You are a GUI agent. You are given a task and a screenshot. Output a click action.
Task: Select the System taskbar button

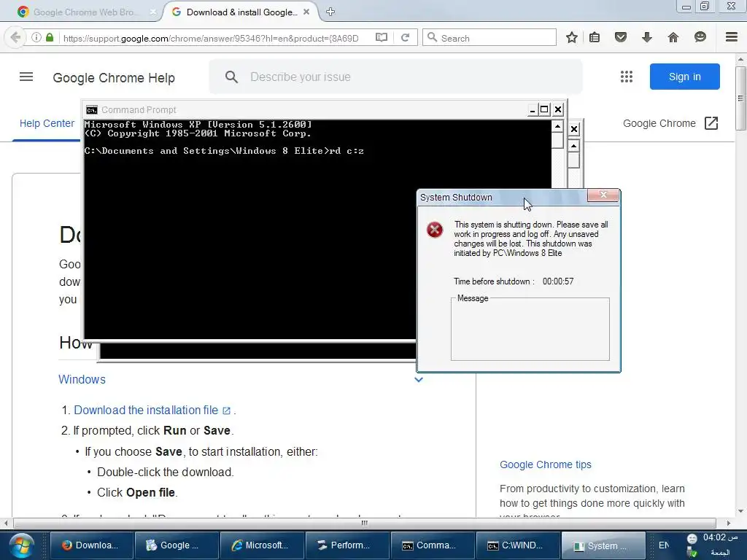tap(603, 545)
